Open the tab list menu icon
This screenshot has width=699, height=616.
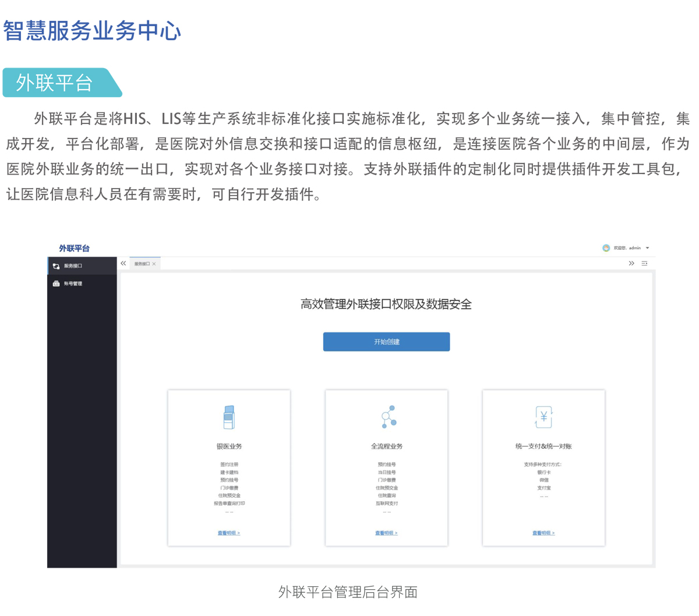point(644,264)
